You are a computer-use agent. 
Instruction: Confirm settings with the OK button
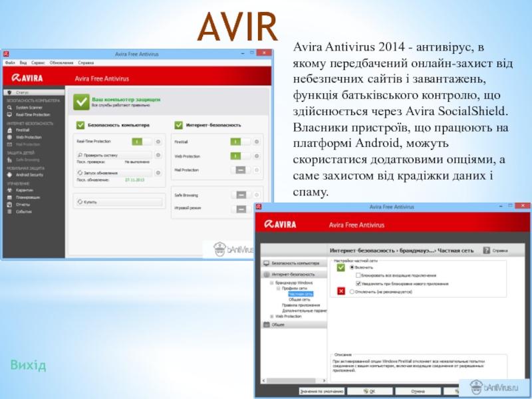pyautogui.click(x=370, y=391)
